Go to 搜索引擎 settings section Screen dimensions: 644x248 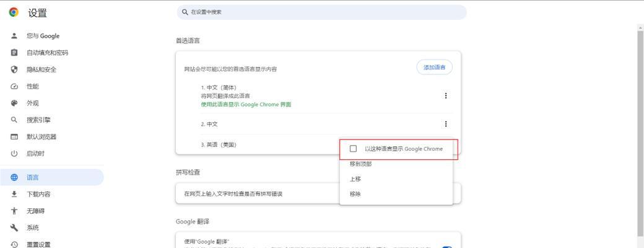click(38, 120)
